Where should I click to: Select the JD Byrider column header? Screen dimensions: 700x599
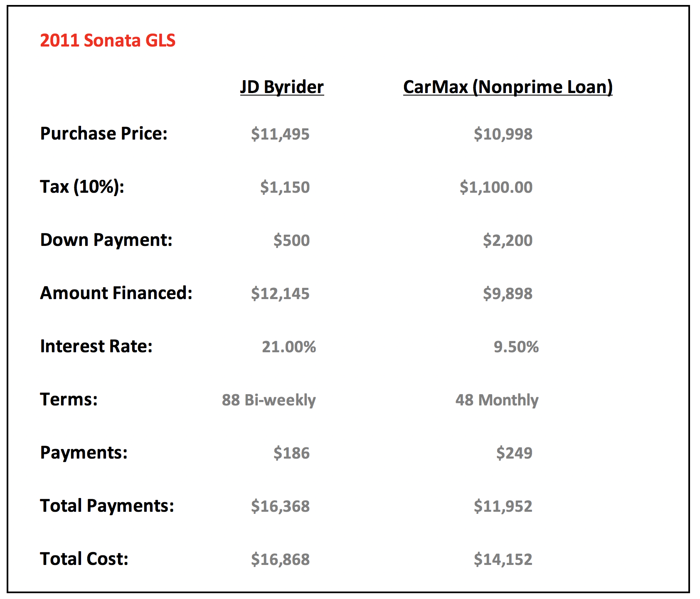[x=282, y=87]
